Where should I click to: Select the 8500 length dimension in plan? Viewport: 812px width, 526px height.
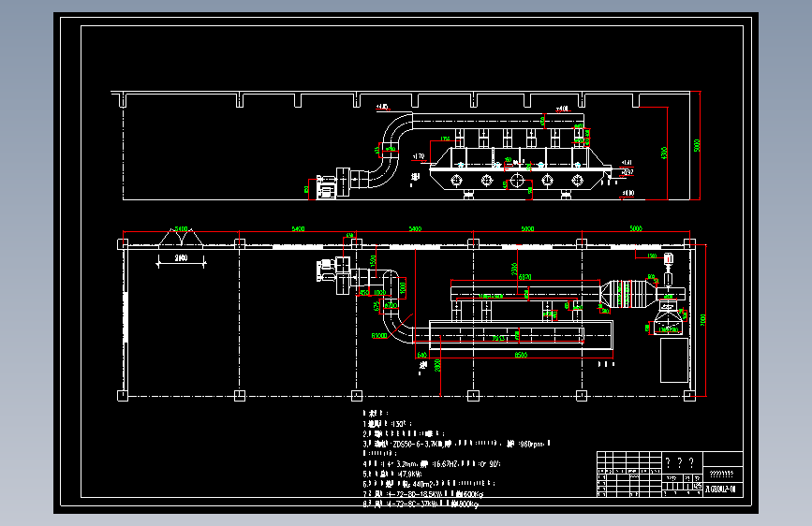pos(521,355)
